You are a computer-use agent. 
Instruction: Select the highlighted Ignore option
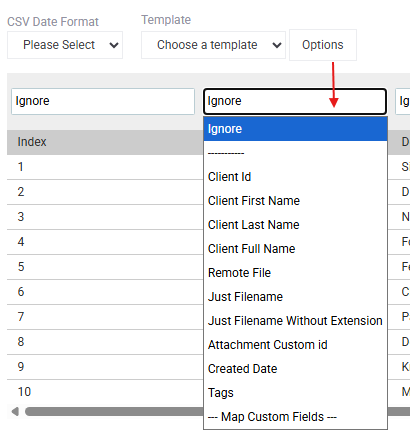coord(295,129)
